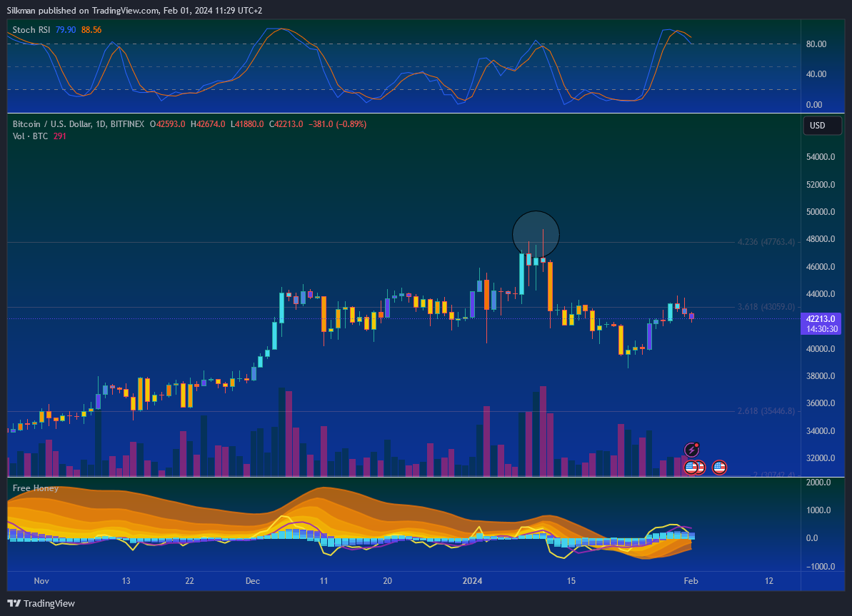
Task: Select the Fib level label 4.236 (47763.4)
Action: (766, 242)
